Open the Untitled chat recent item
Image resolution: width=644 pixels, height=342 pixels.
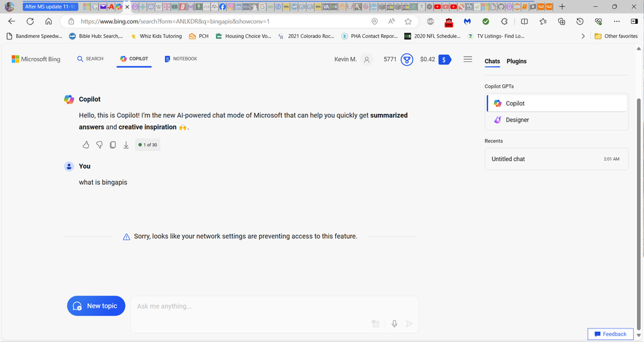[556, 159]
